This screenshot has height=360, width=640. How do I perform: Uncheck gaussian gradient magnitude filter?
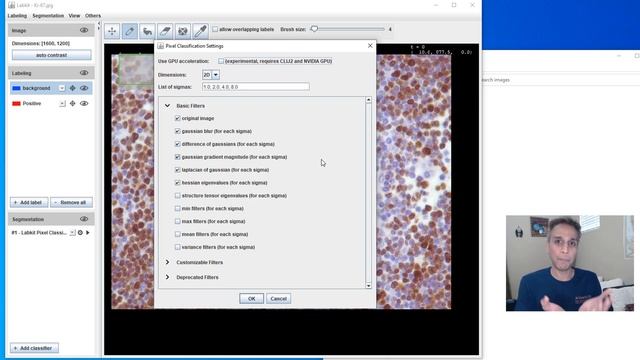[178, 157]
